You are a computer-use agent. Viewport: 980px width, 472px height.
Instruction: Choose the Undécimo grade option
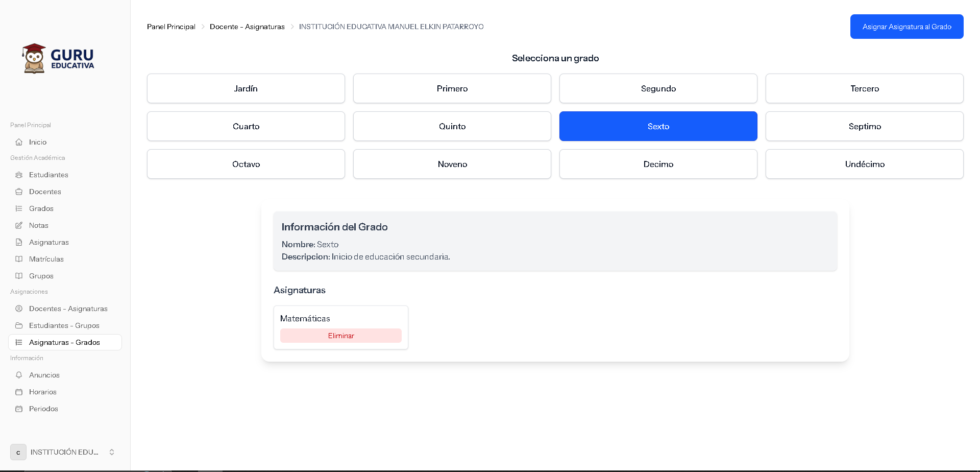(x=864, y=164)
